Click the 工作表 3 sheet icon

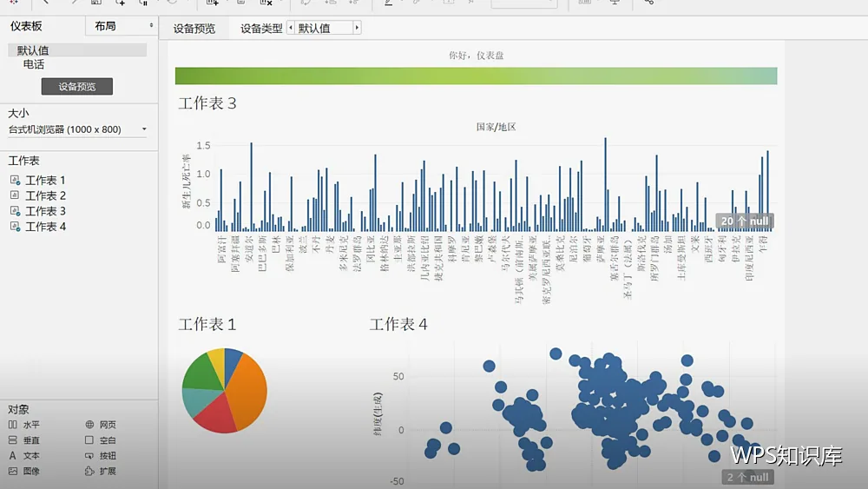[15, 211]
